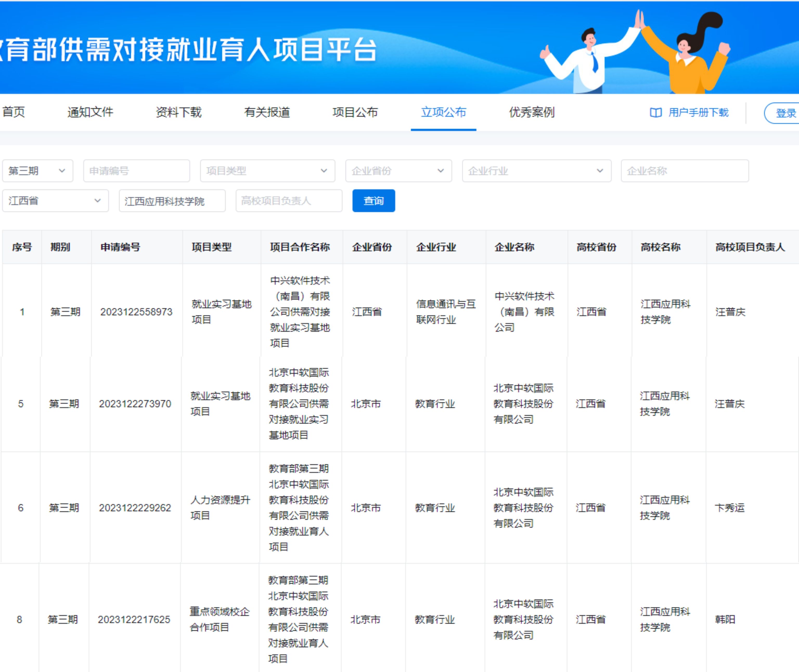The height and width of the screenshot is (672, 799).
Task: Click the 申请编号 input field
Action: pos(136,171)
